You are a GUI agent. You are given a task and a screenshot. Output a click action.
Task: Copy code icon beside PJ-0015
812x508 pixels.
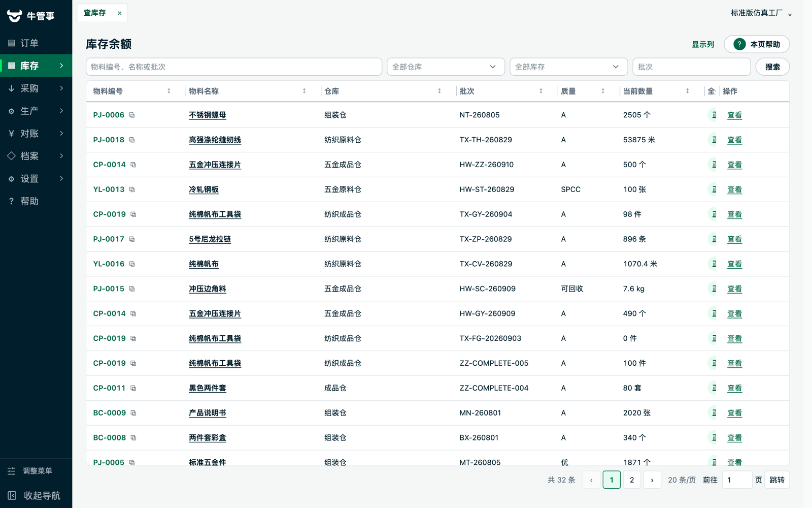pos(132,289)
